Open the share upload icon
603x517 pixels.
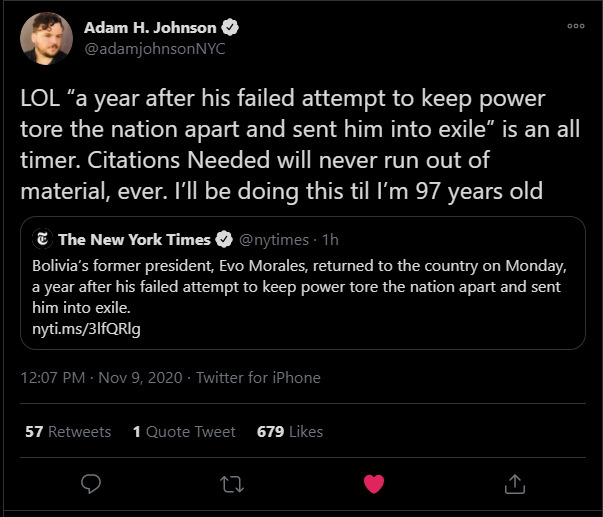[515, 484]
